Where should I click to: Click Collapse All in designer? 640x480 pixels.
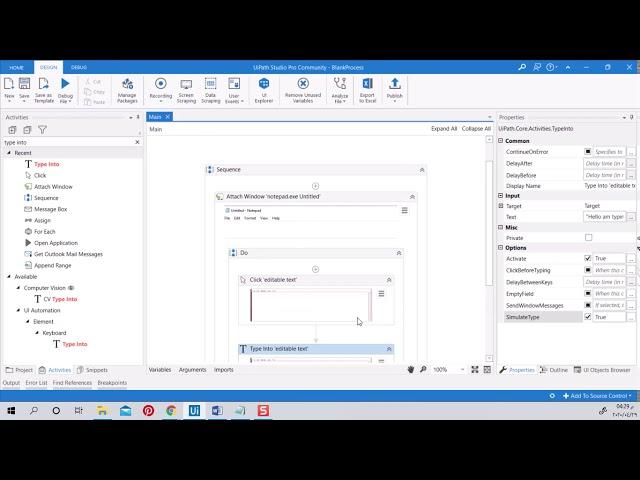click(476, 129)
